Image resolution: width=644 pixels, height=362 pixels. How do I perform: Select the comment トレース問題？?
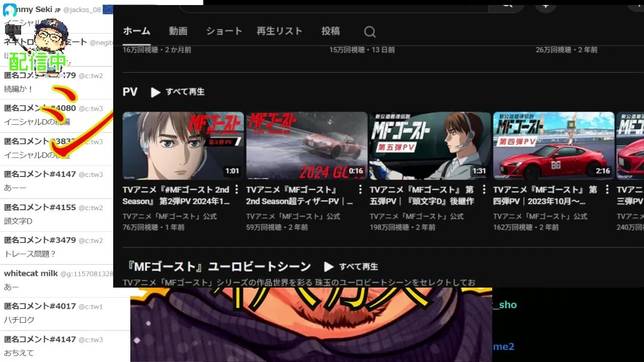(30, 254)
